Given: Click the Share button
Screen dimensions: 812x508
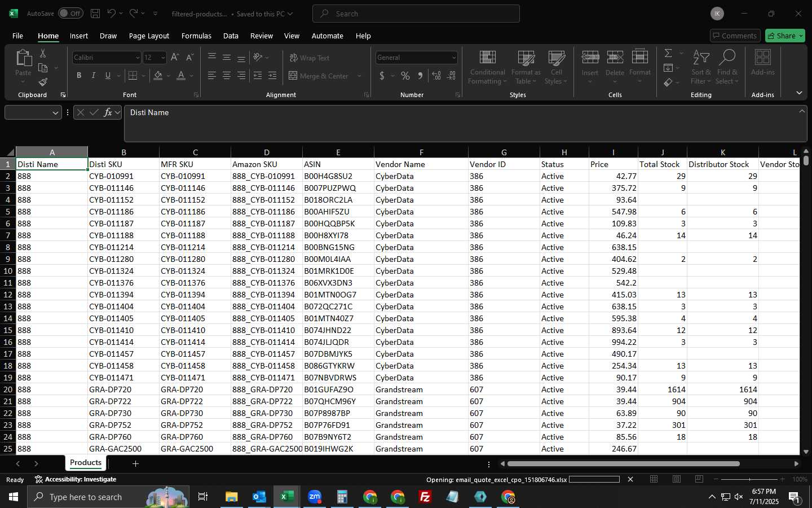Looking at the screenshot, I should (x=785, y=36).
